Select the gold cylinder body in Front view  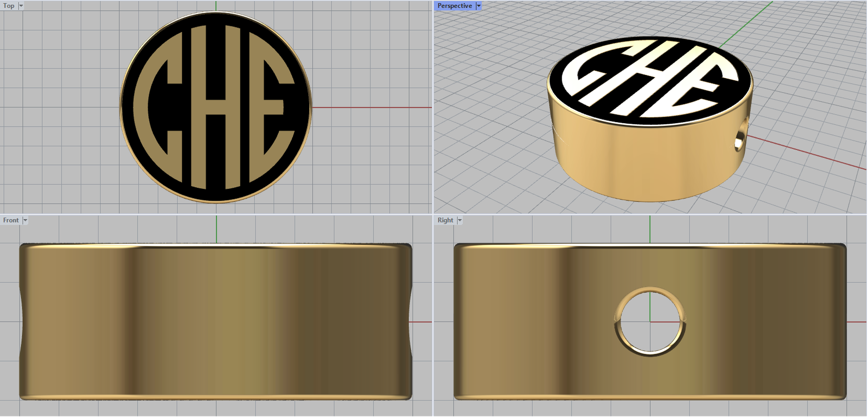tap(216, 321)
